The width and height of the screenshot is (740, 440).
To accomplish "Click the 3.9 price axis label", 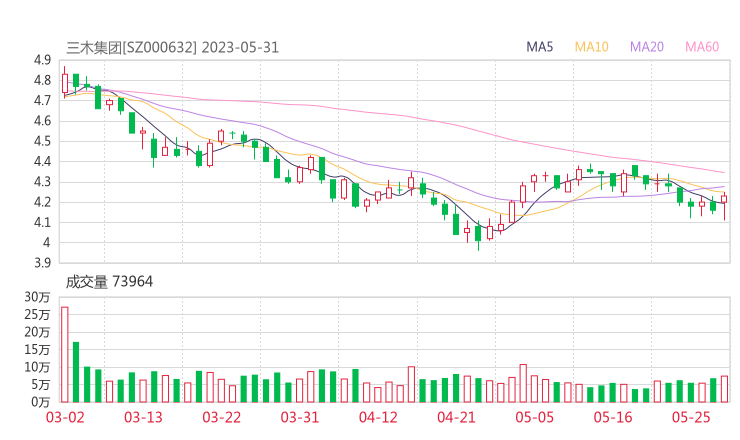I will click(x=42, y=263).
